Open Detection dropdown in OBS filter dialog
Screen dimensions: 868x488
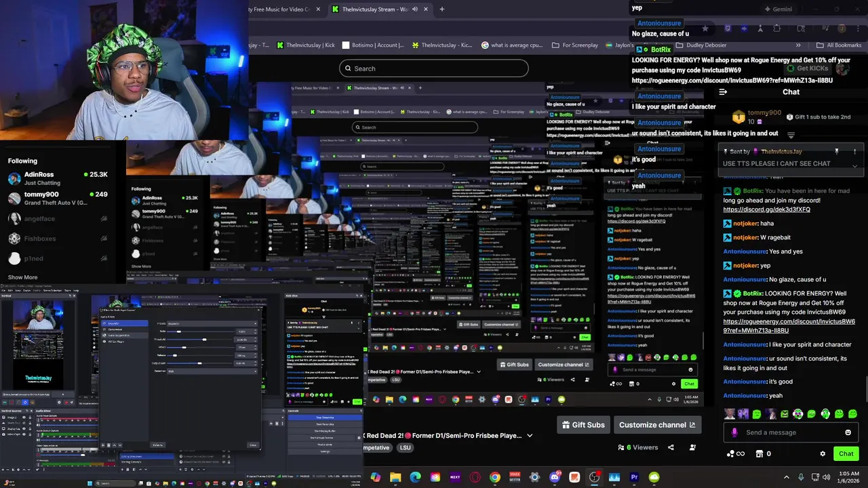(212, 371)
